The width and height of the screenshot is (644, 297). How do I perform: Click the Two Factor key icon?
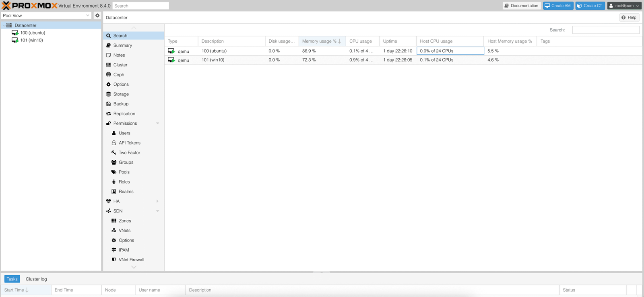point(114,153)
